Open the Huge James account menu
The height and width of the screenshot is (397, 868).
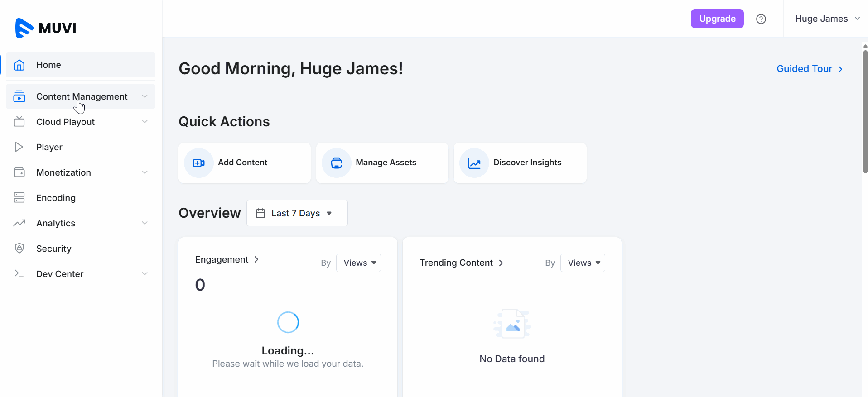coord(827,19)
